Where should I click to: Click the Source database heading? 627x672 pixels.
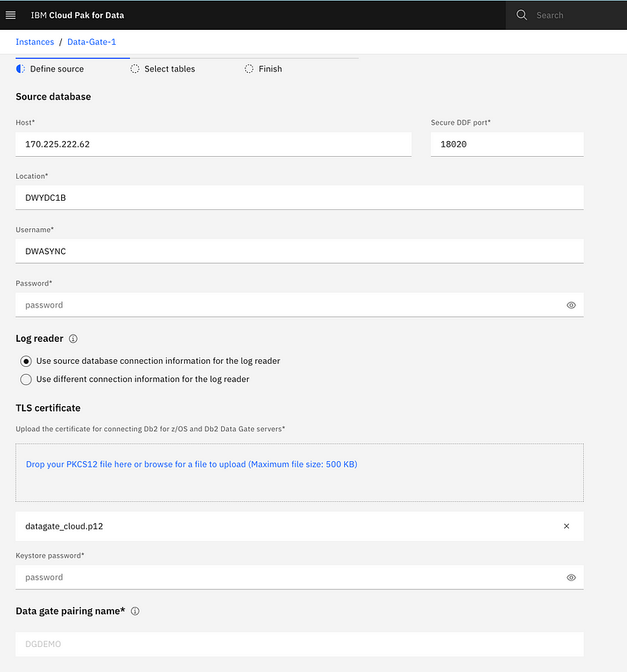point(53,97)
